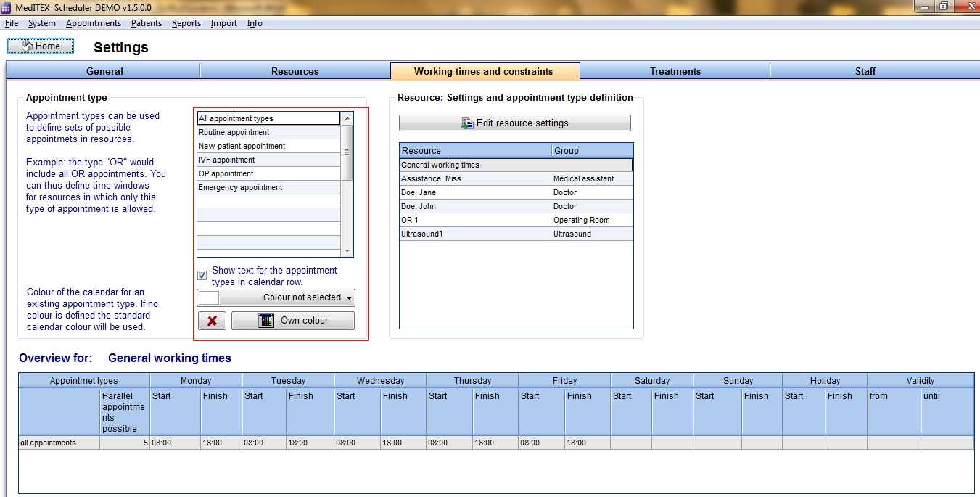Open the Info menu
Viewport: 980px width, 497px height.
click(x=255, y=23)
